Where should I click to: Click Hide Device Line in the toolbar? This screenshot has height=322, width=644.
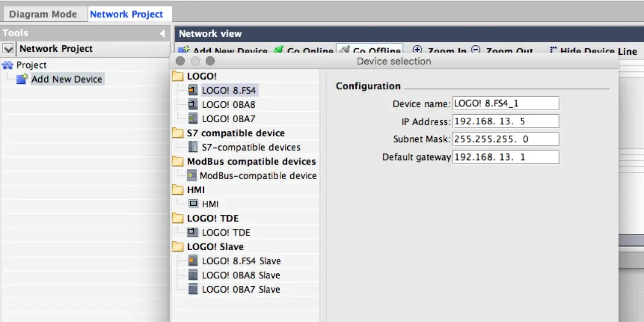593,51
